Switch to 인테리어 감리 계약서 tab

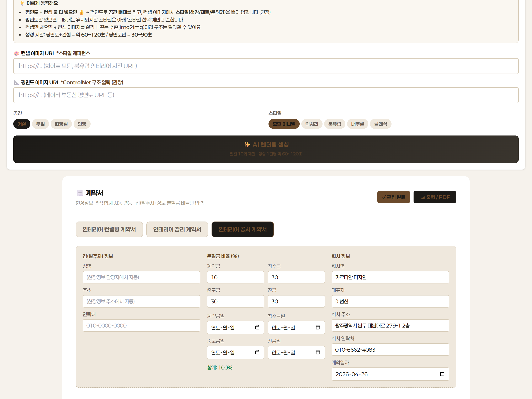[177, 229]
